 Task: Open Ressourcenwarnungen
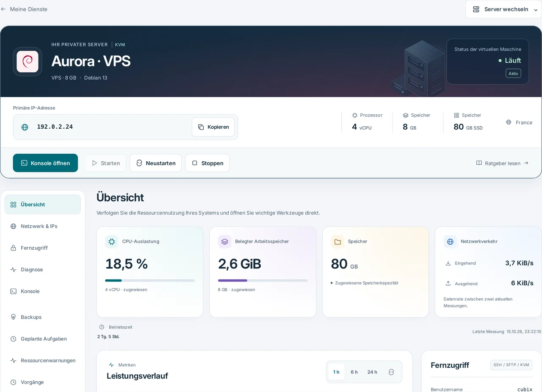click(43, 361)
